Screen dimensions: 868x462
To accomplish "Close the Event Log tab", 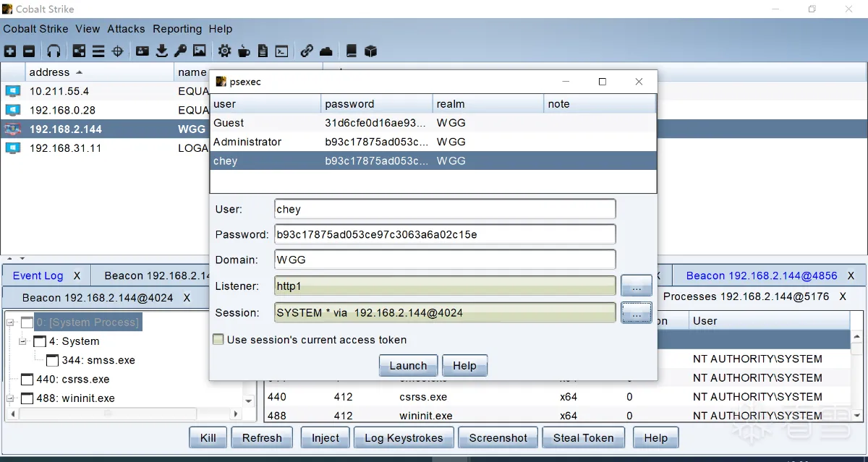I will (78, 275).
